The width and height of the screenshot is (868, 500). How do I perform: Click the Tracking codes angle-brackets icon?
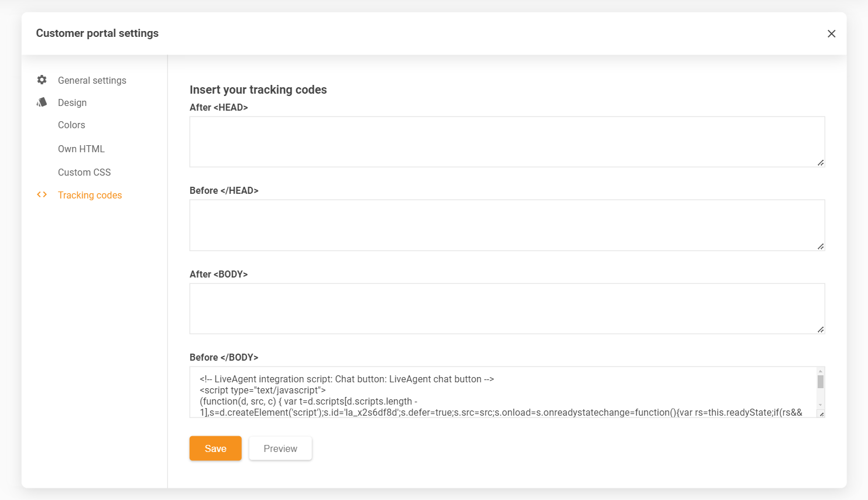(x=42, y=194)
